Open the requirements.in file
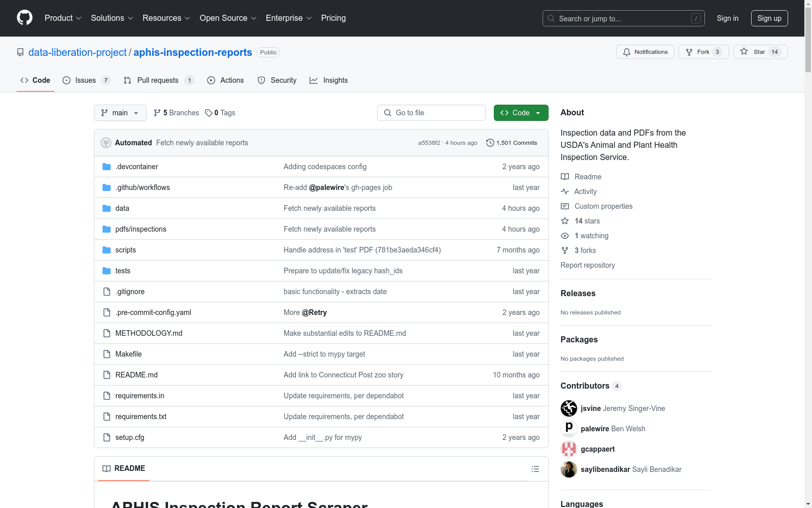 point(140,396)
